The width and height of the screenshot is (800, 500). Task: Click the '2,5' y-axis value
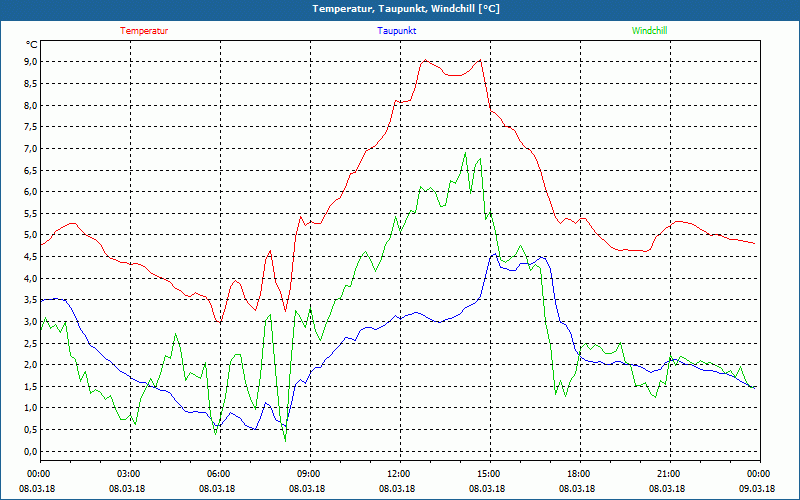[x=31, y=343]
